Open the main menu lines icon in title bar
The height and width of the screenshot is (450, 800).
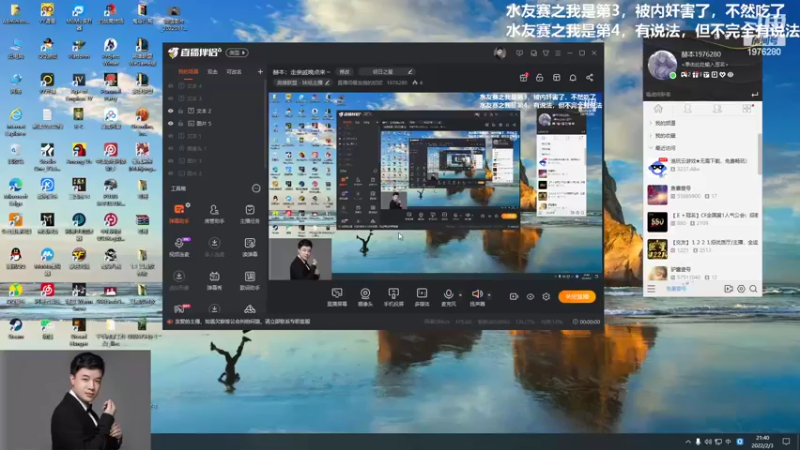click(x=558, y=53)
